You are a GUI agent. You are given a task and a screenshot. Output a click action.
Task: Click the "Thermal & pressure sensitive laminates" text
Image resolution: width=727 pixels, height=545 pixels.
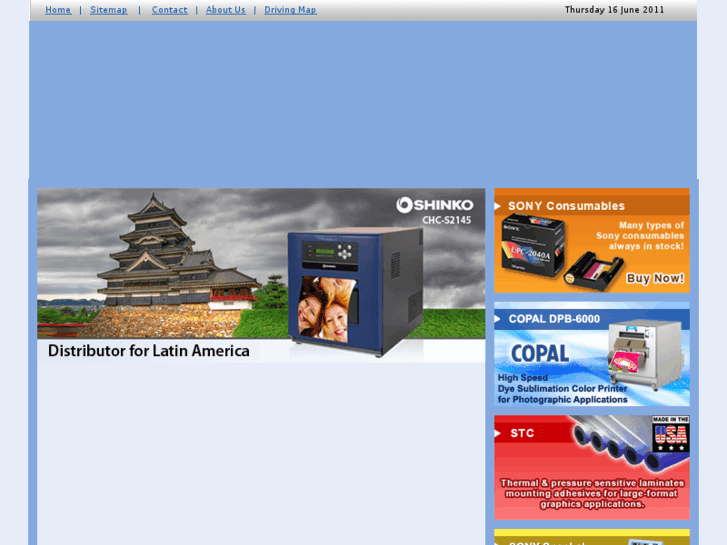tap(592, 494)
